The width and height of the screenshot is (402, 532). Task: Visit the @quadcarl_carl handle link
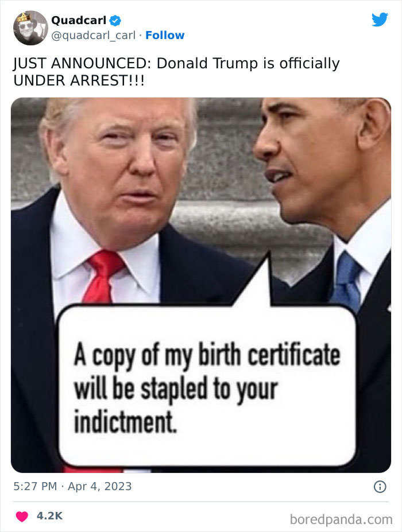click(x=94, y=35)
